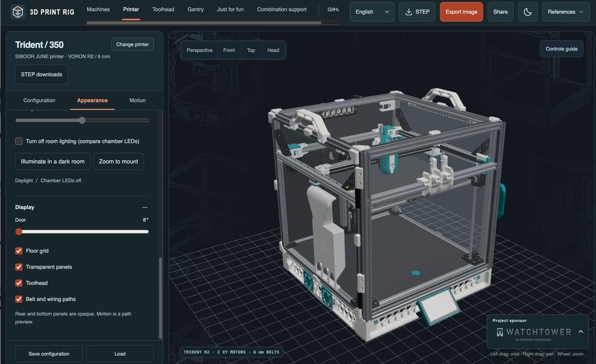Click the Watchtower sponsor logo

[534, 333]
